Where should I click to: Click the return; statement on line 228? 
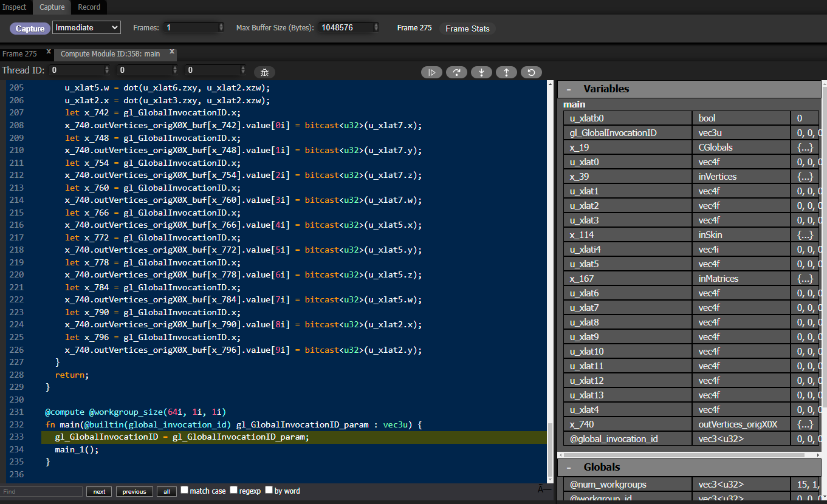tap(72, 375)
